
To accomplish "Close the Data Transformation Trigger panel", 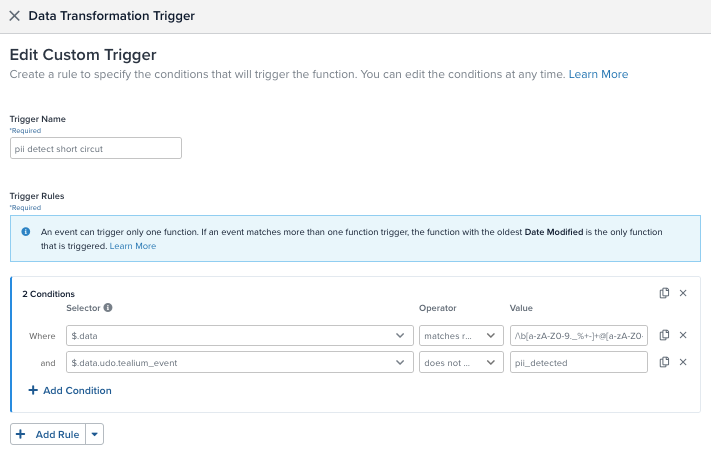I will 15,16.
